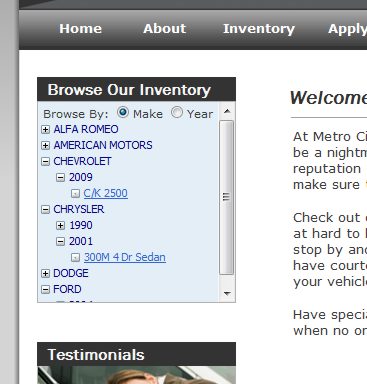Expand the DODGE plus icon
Image resolution: width=367 pixels, height=384 pixels.
coord(45,273)
